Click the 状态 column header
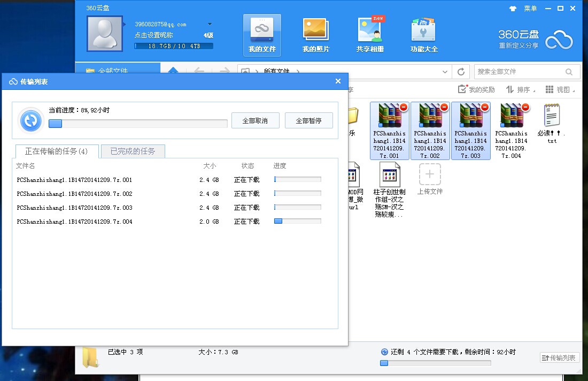The height and width of the screenshot is (381, 588). point(247,165)
